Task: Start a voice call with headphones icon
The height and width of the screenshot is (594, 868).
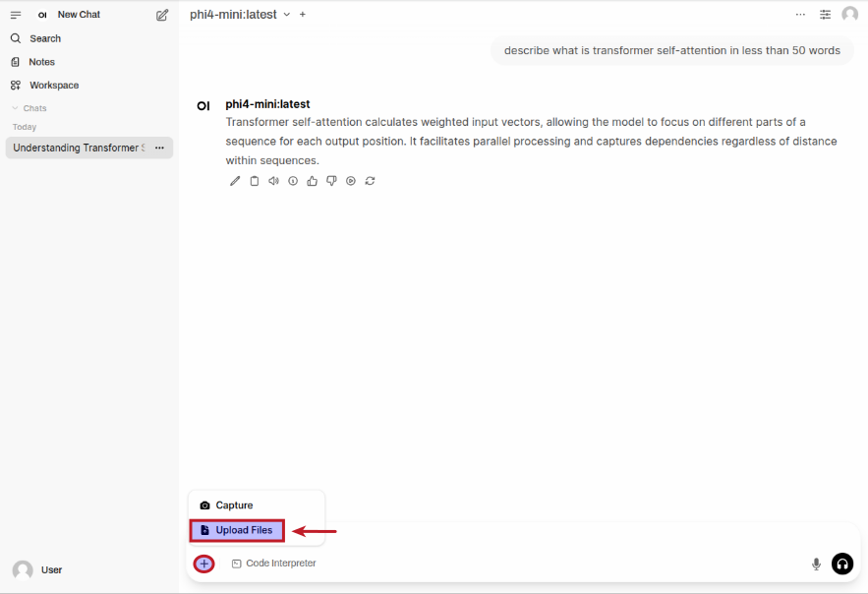Action: [x=842, y=564]
